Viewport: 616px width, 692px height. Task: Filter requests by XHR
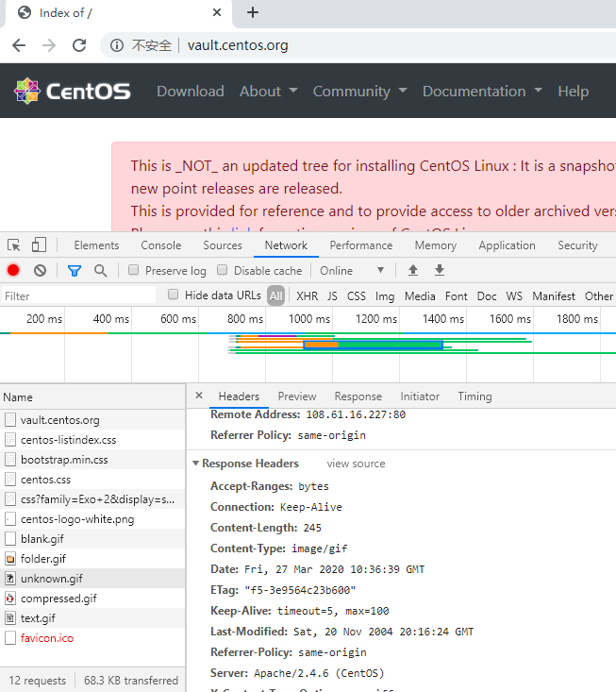[x=308, y=296]
